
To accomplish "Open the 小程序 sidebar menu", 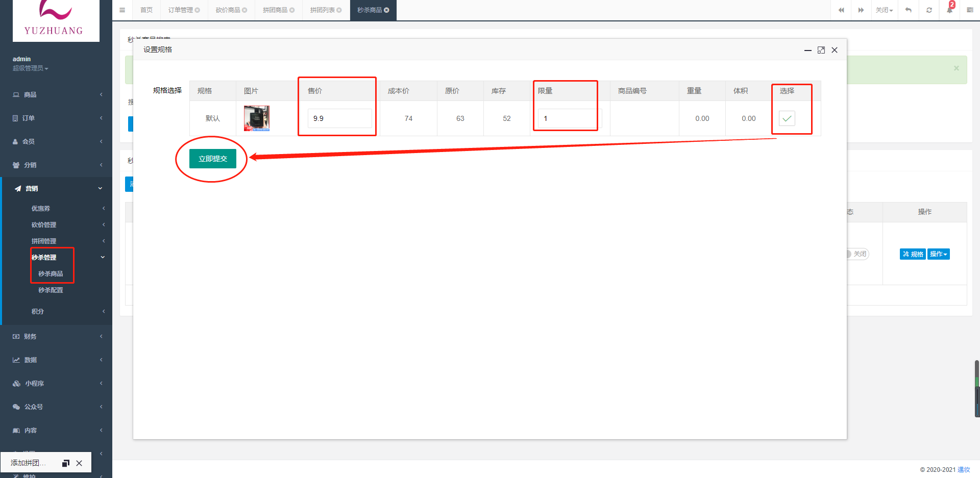I will pyautogui.click(x=56, y=384).
